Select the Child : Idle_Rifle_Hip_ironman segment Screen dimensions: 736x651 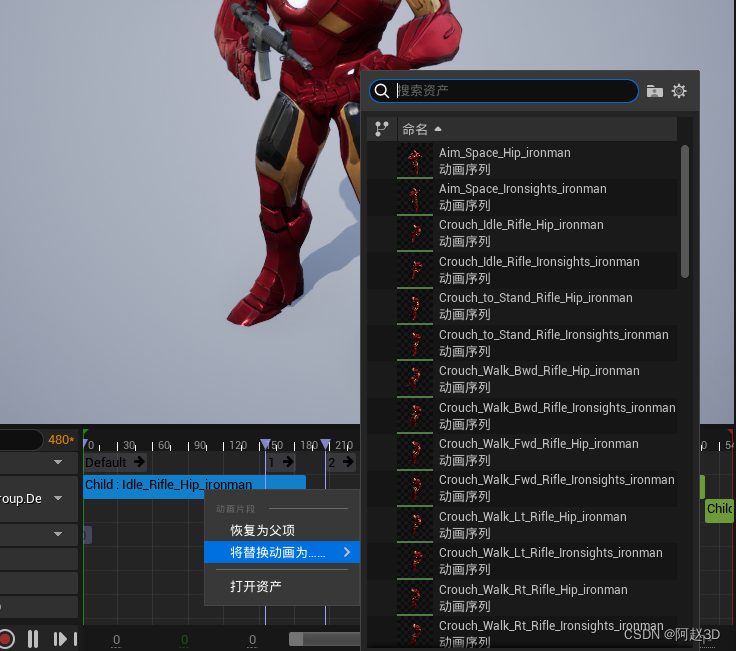(194, 486)
